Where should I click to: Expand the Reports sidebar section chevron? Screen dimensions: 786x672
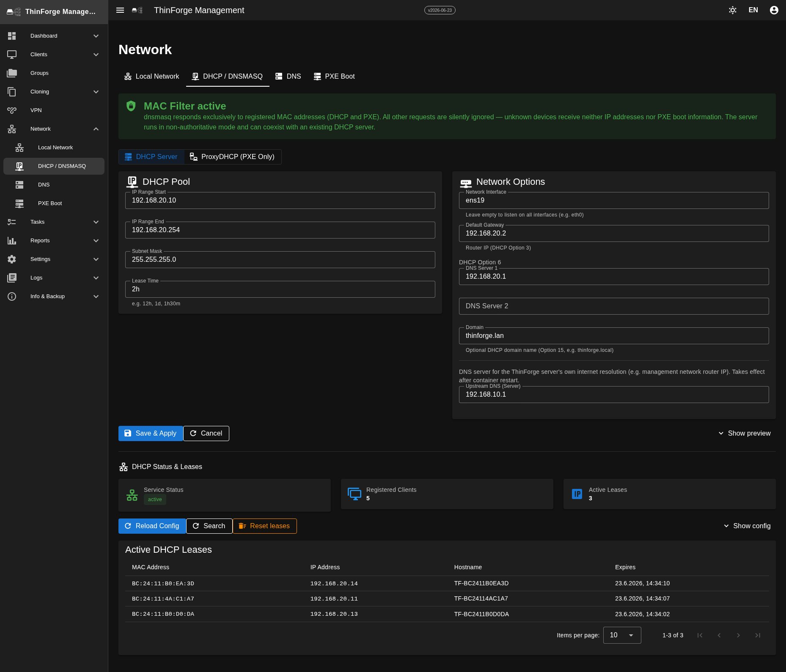coord(96,241)
